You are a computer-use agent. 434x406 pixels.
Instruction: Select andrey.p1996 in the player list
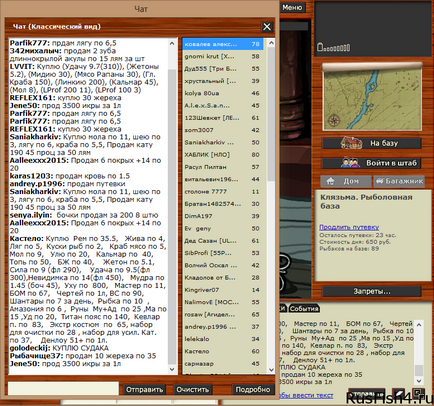coord(223,327)
